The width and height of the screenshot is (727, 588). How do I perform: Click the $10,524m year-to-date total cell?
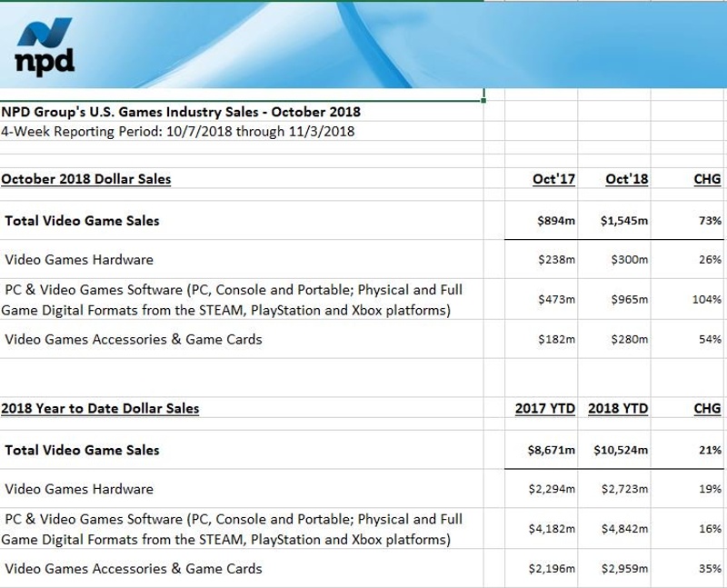click(x=621, y=450)
